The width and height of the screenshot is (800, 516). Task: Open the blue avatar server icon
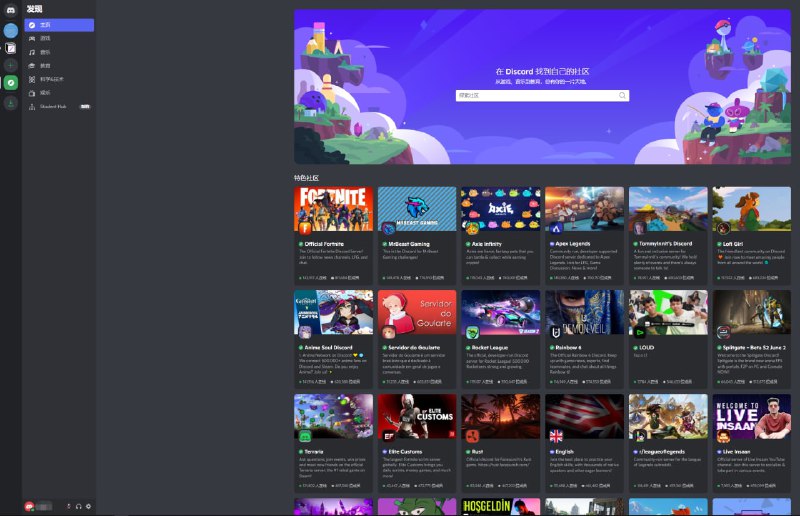click(10, 30)
